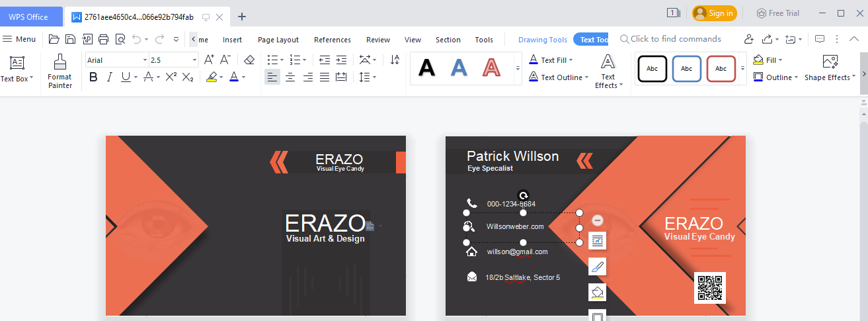This screenshot has height=321, width=868.
Task: Click the justify alignment icon
Action: coord(324,77)
